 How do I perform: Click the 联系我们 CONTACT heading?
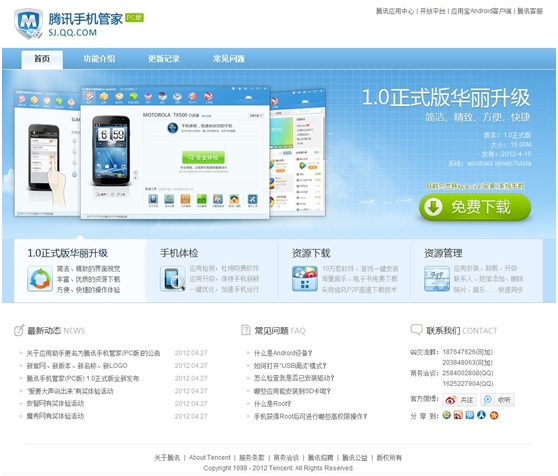462,331
